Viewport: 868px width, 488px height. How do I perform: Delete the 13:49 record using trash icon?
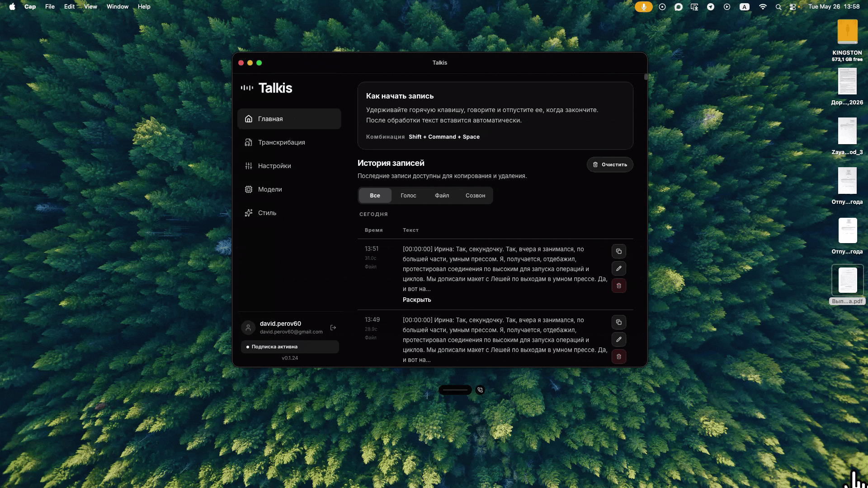tap(619, 357)
